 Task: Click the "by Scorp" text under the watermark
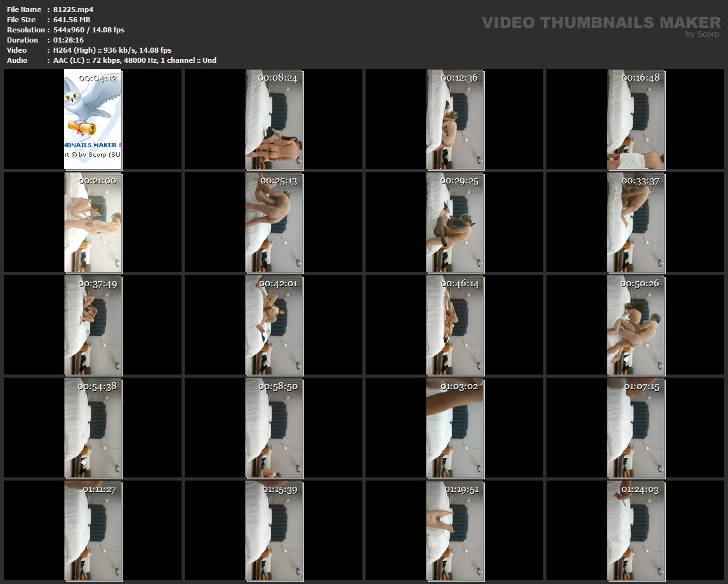[x=702, y=34]
